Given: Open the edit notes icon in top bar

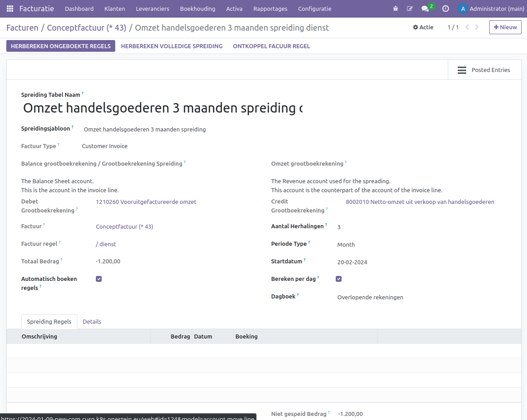Looking at the screenshot, I should point(410,9).
